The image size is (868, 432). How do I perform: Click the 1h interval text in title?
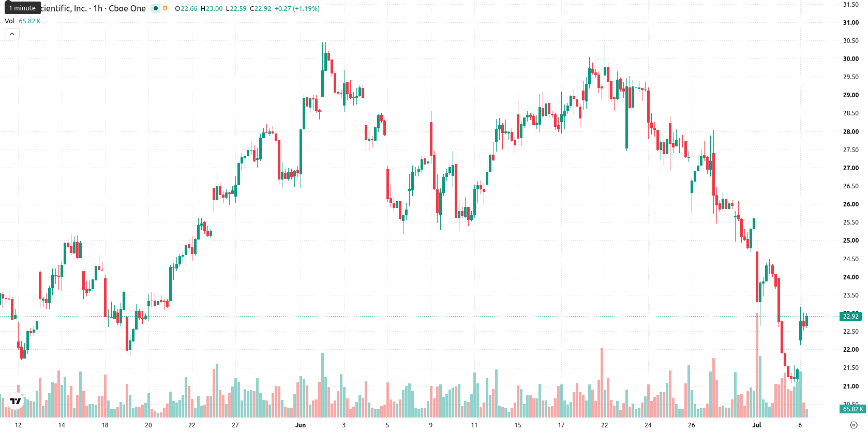[98, 8]
